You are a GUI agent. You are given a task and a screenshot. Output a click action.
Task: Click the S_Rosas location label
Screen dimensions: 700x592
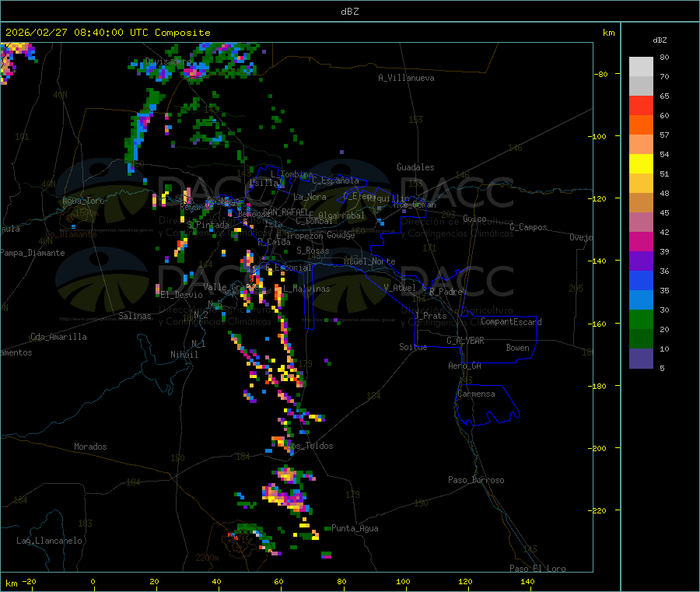[x=313, y=250]
